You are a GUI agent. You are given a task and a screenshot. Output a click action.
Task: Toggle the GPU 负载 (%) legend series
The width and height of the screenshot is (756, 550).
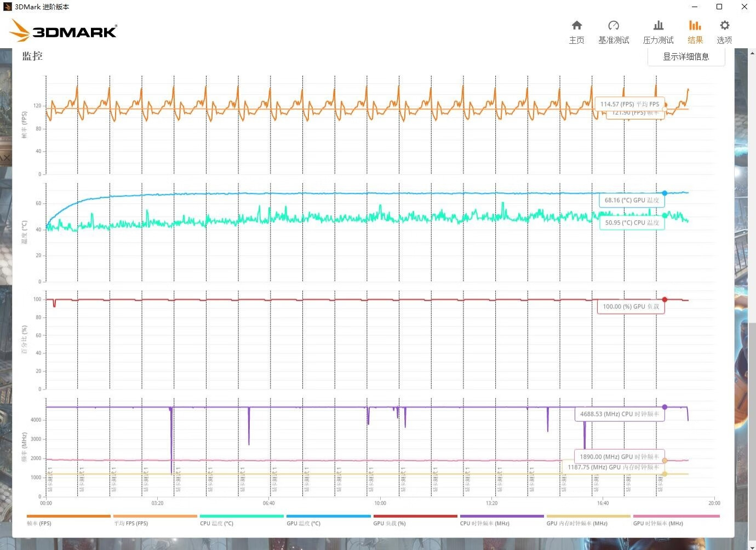click(x=415, y=520)
